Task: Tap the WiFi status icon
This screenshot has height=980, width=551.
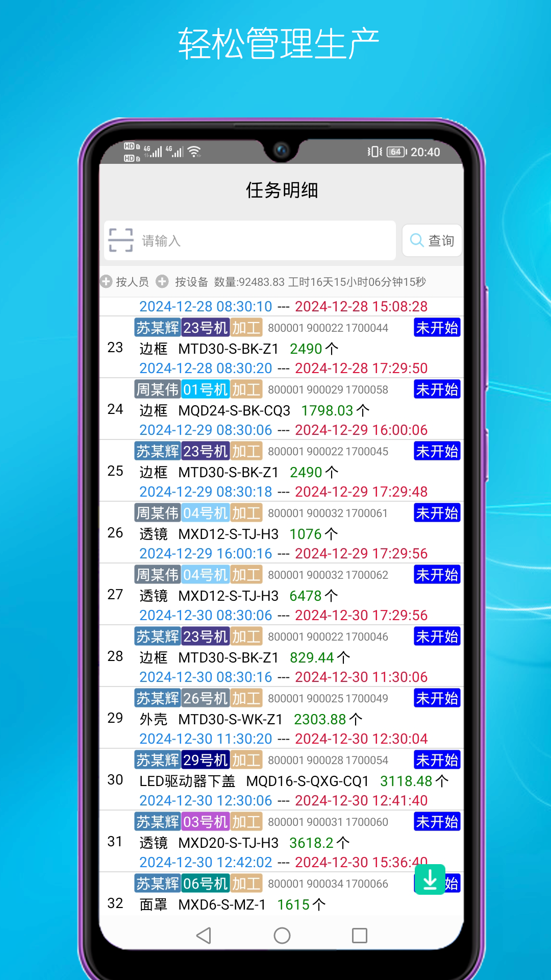Action: click(x=194, y=152)
